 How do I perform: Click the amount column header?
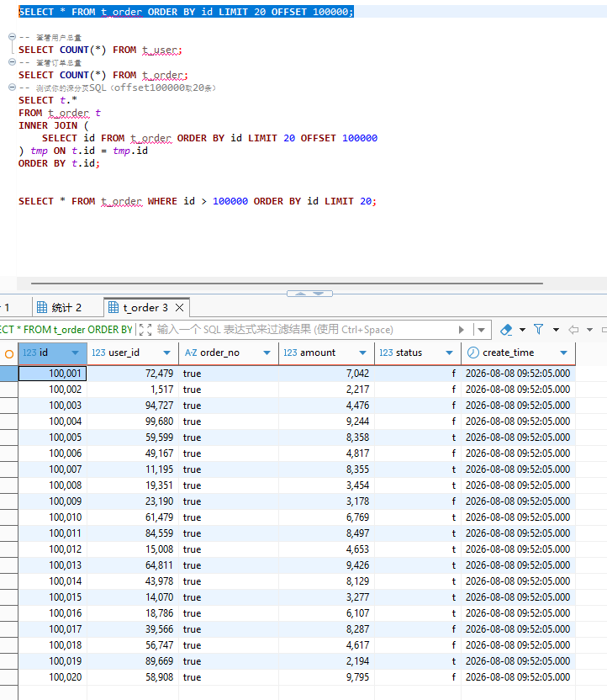point(326,353)
